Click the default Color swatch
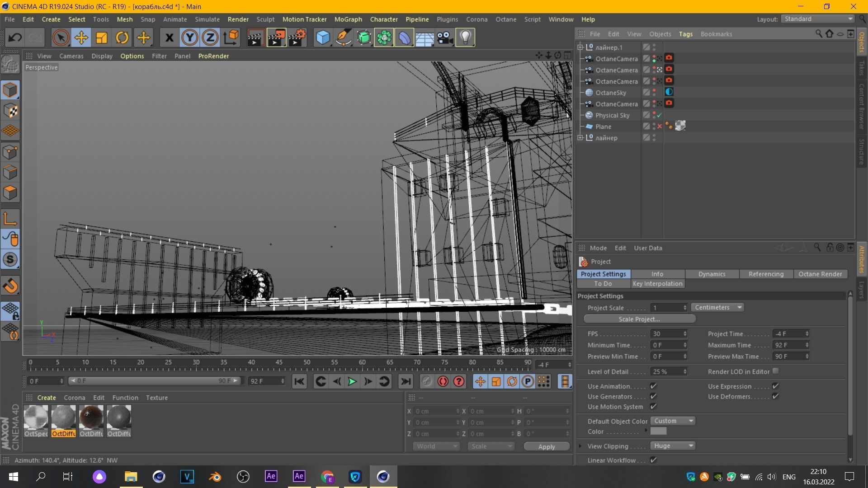Viewport: 868px width, 488px height. click(x=658, y=431)
